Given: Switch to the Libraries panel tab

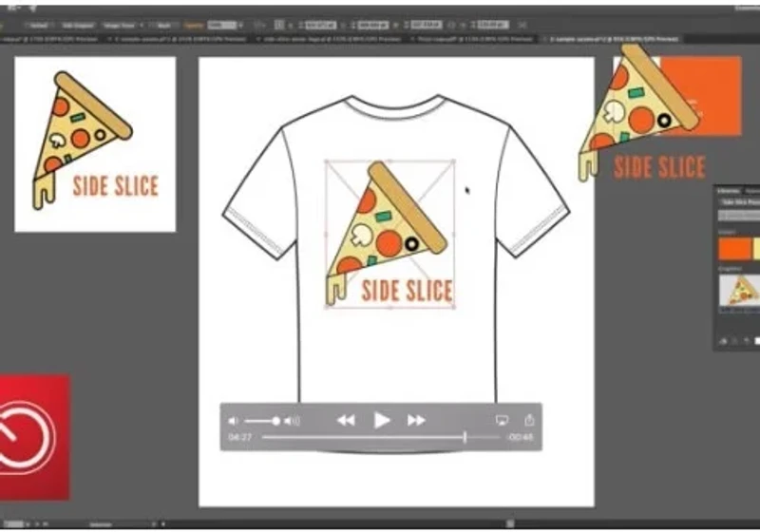Looking at the screenshot, I should 729,190.
